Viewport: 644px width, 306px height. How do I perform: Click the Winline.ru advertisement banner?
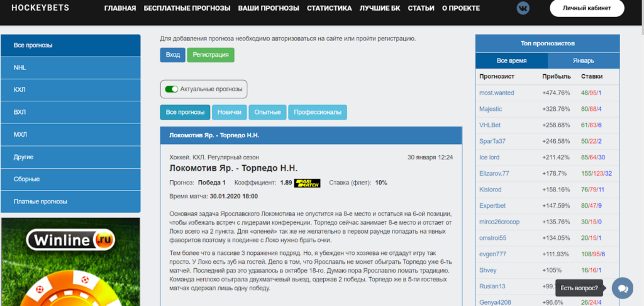tap(70, 262)
